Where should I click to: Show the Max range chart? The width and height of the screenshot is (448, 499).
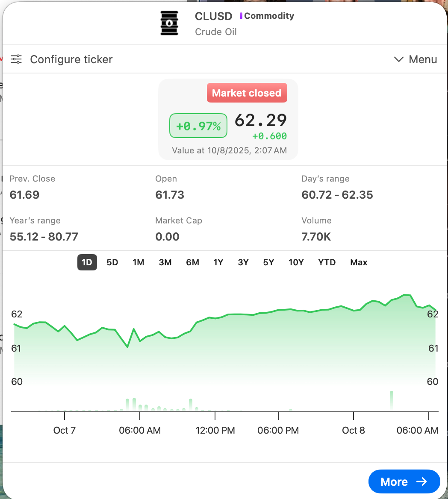click(x=359, y=262)
